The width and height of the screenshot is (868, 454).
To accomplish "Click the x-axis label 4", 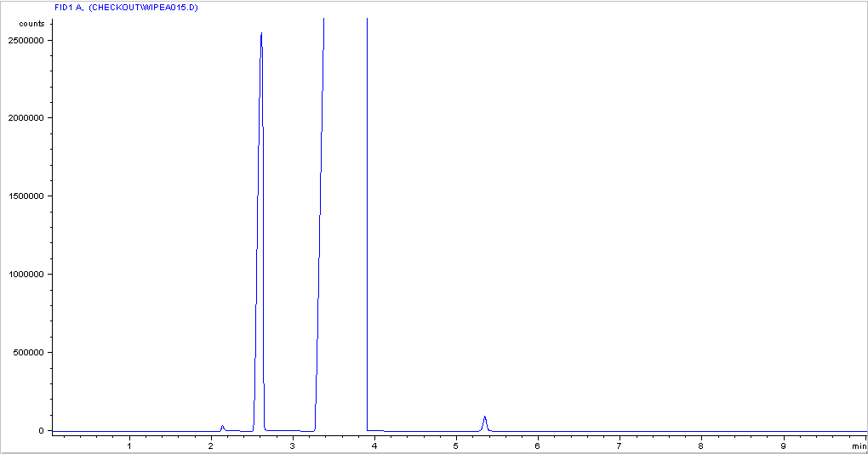I will (x=374, y=445).
